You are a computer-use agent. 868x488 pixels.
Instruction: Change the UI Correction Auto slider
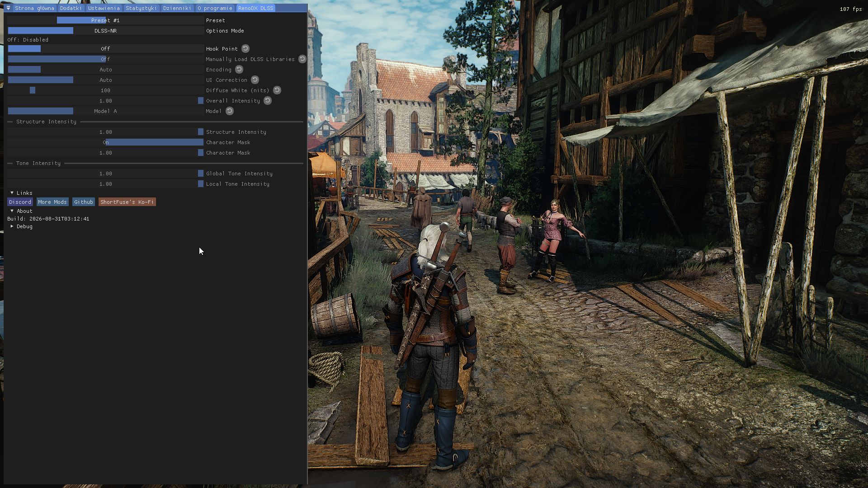[x=105, y=80]
